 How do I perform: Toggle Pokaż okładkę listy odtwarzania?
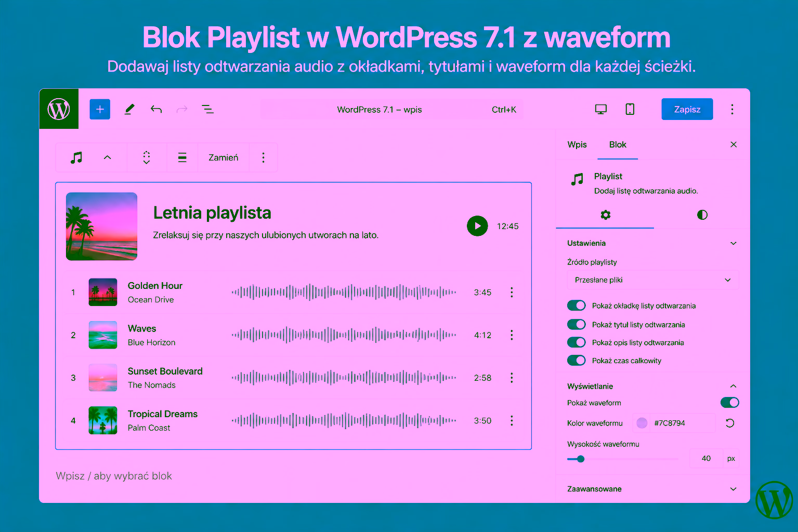(577, 305)
